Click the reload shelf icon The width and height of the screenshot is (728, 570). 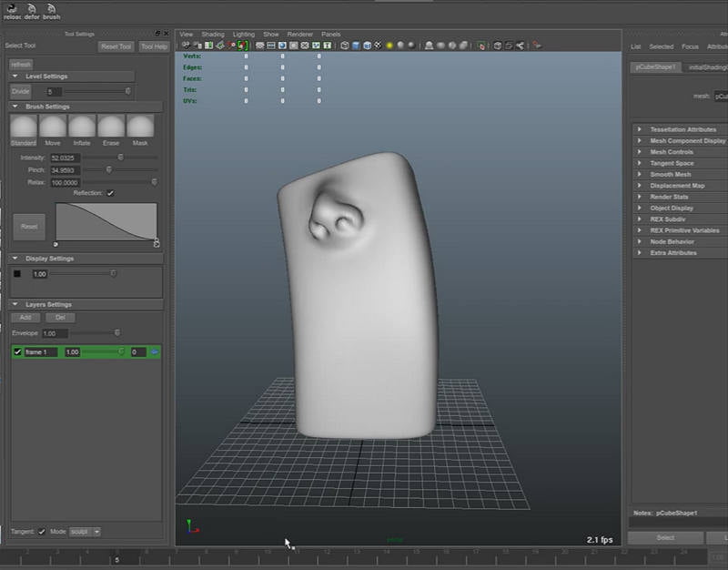[11, 9]
